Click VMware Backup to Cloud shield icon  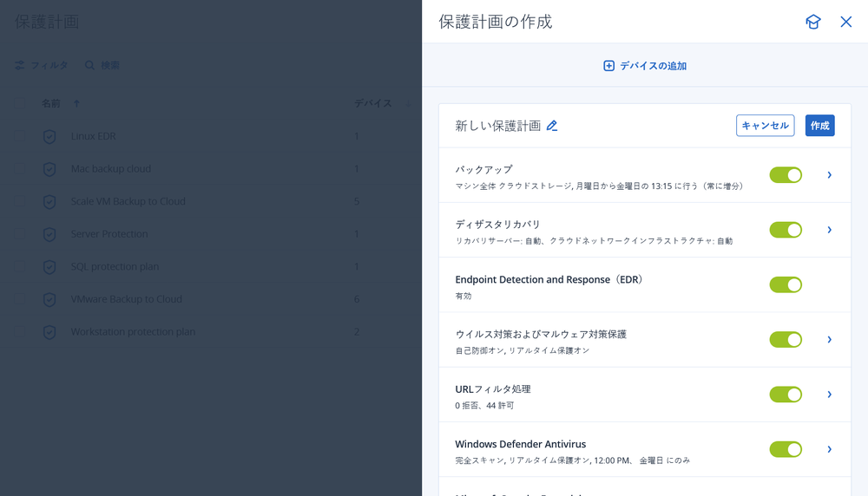point(49,300)
